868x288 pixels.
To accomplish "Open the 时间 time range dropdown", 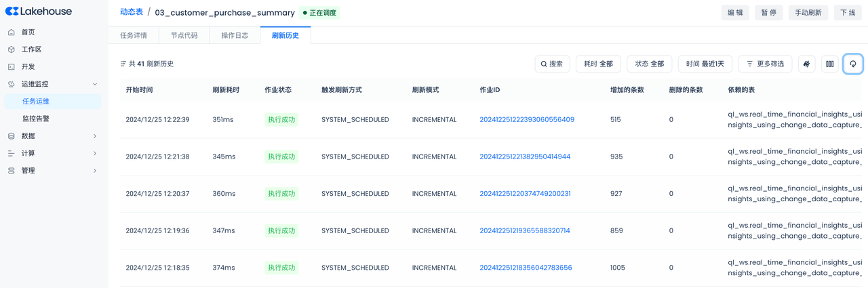I will (x=705, y=64).
